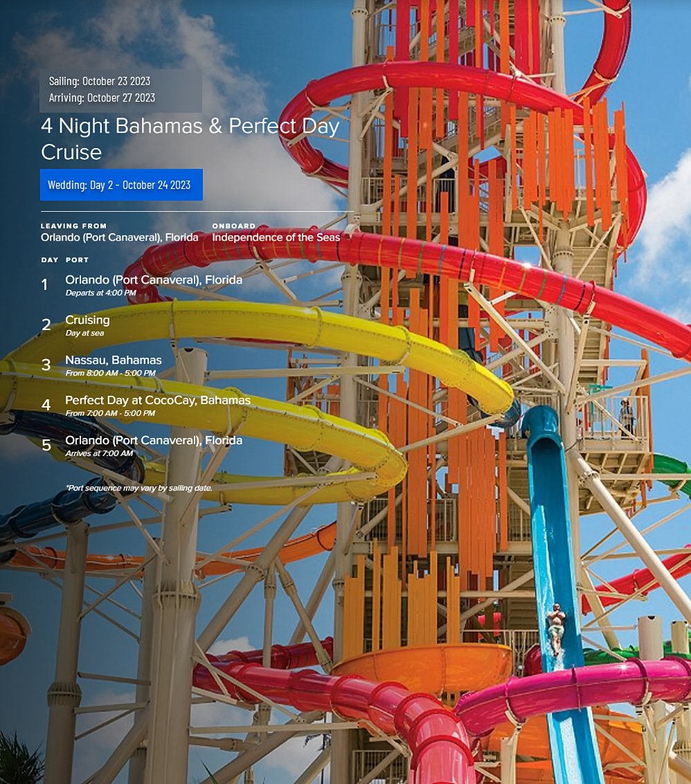Click the blue Wedding: Day 2 button

pos(122,185)
